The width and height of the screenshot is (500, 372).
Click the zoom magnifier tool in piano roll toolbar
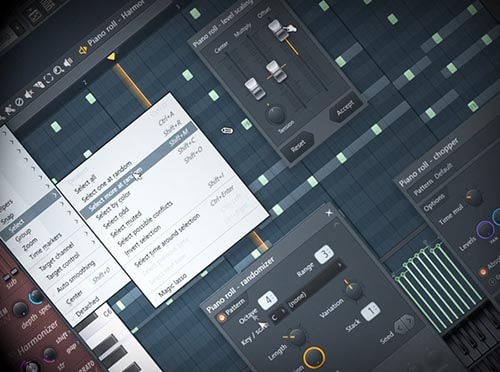tap(58, 71)
